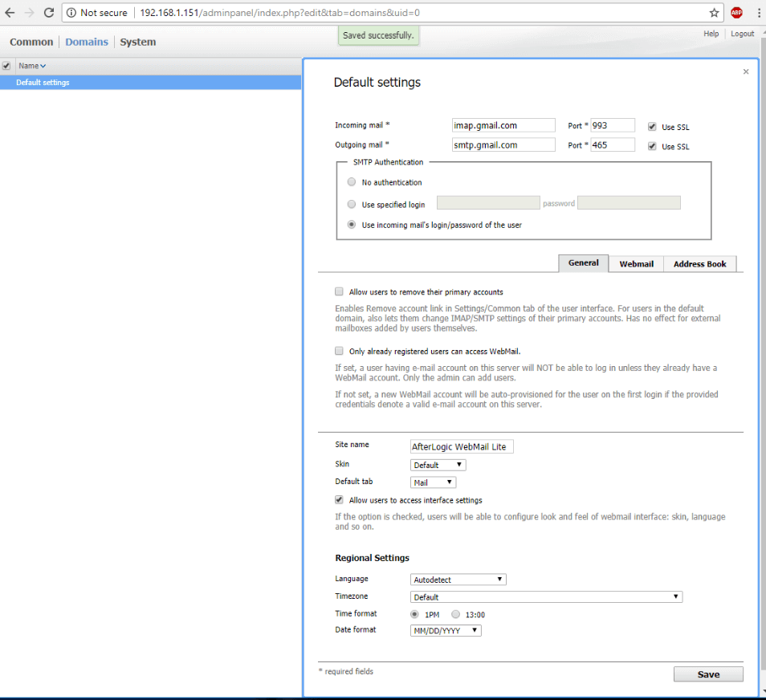Open the Common top menu
Screen dimensions: 766x700
pyautogui.click(x=31, y=42)
